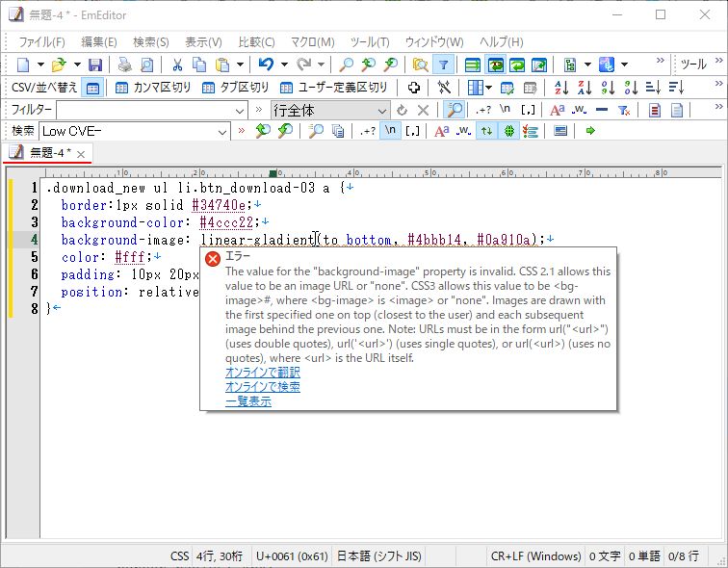
Task: Toggle wrap around search button
Action: pyautogui.click(x=486, y=131)
